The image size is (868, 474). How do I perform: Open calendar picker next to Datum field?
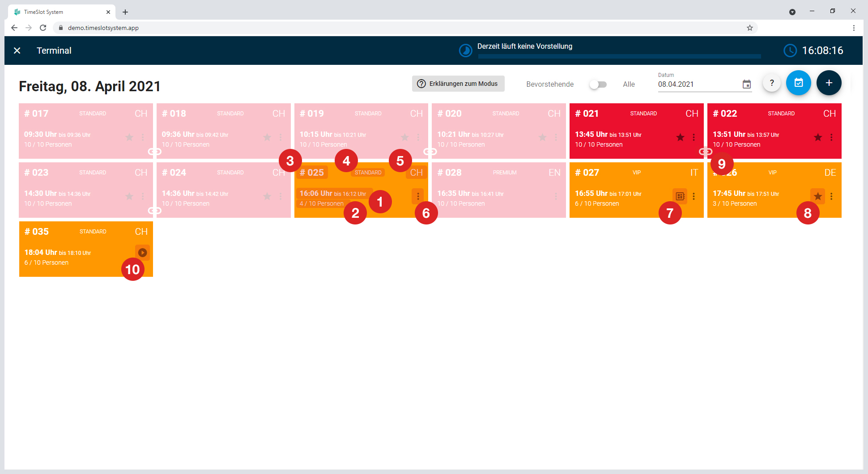[x=747, y=84]
